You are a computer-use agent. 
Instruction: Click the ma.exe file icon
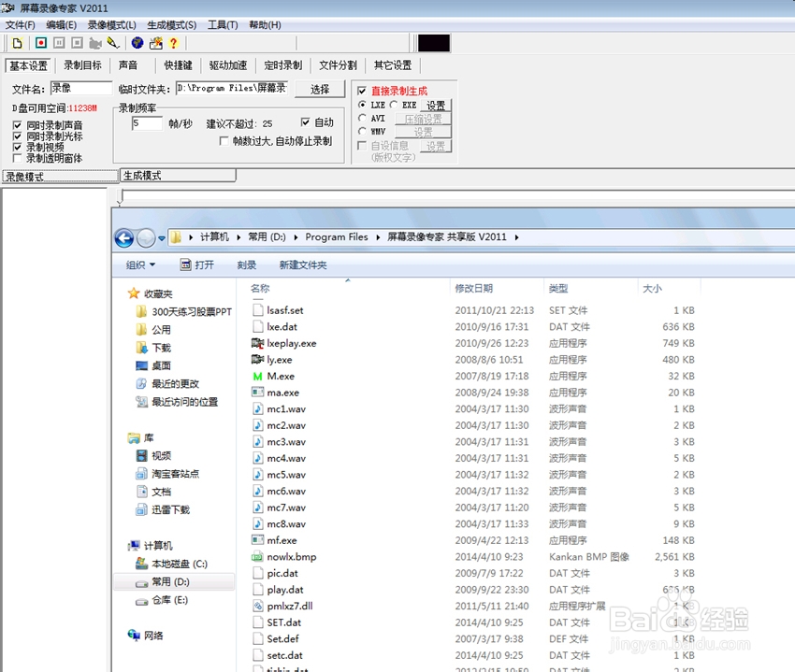(x=257, y=393)
